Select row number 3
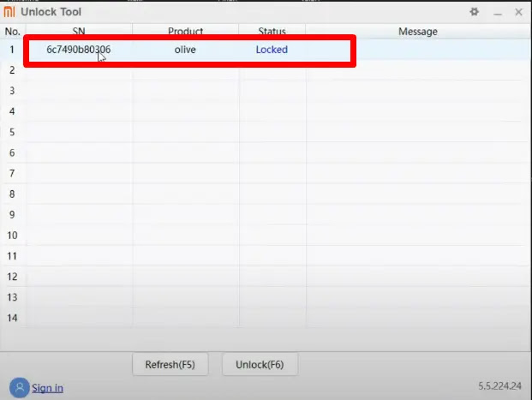Image resolution: width=532 pixels, height=400 pixels. click(x=12, y=91)
